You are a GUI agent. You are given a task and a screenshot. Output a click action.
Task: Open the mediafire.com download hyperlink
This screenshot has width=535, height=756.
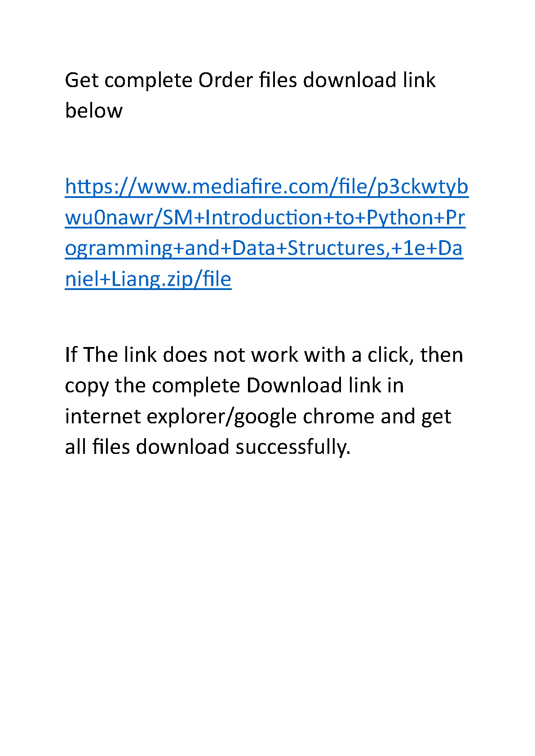(266, 233)
